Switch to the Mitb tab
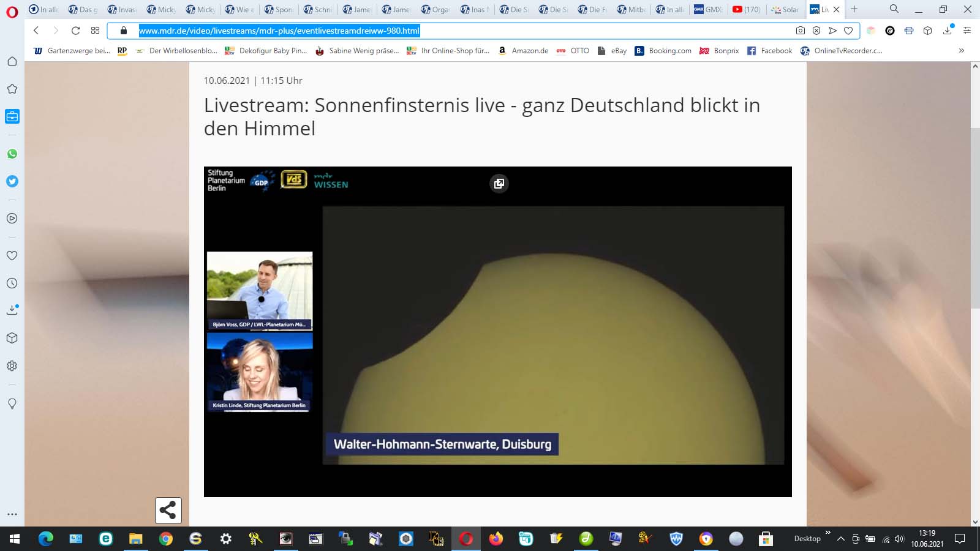Image resolution: width=980 pixels, height=551 pixels. click(631, 9)
